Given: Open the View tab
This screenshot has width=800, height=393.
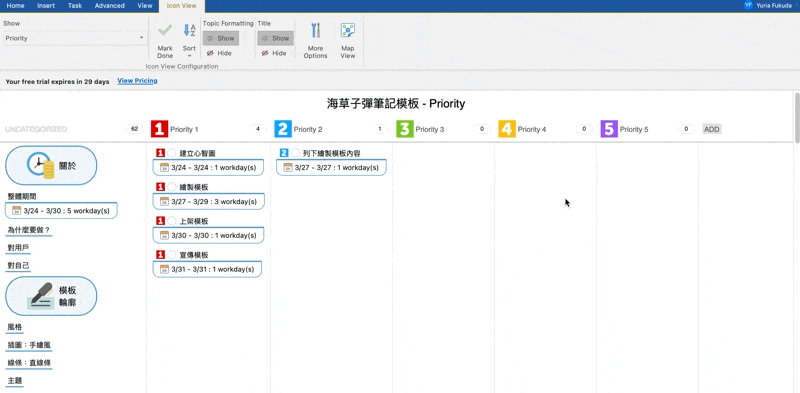Looking at the screenshot, I should 145,6.
